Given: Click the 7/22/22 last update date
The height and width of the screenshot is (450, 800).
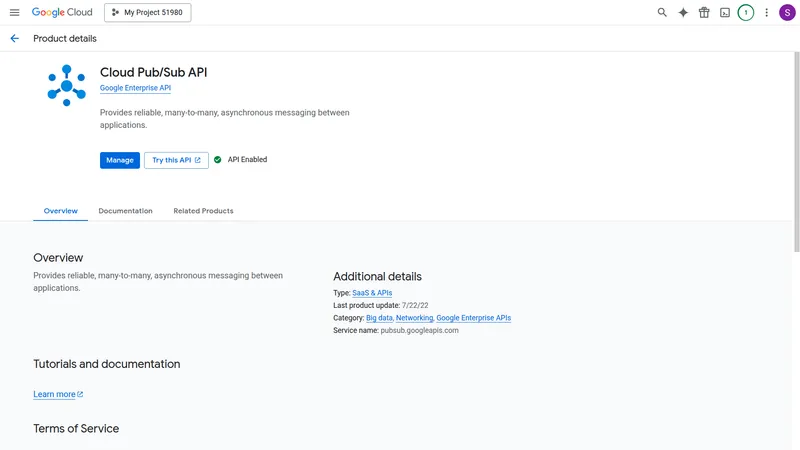Looking at the screenshot, I should pyautogui.click(x=415, y=306).
